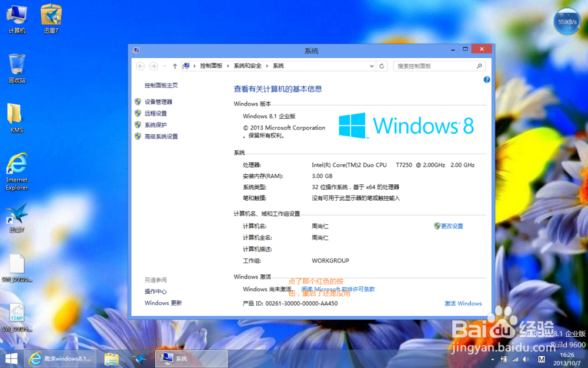The height and width of the screenshot is (368, 588).
Task: Switch to Internet Explorer taskbar window
Action: tap(60, 359)
